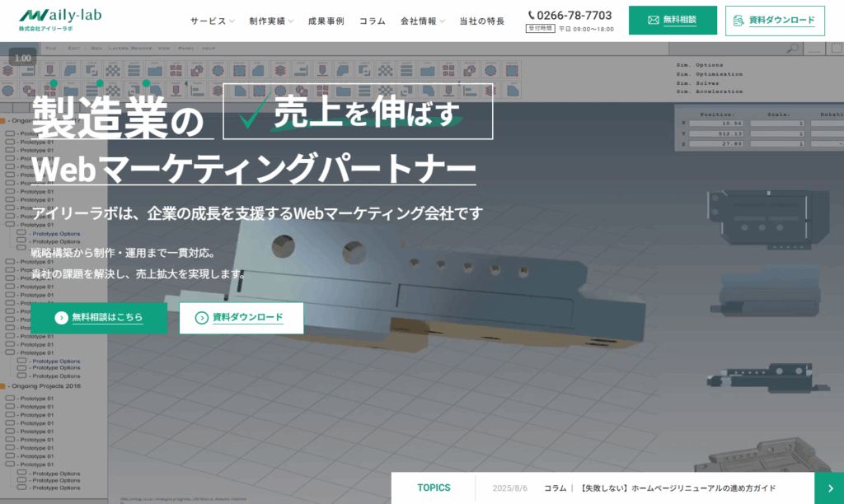The width and height of the screenshot is (844, 504).
Task: Click the Aily-lab logo in the header
Action: tap(60, 20)
